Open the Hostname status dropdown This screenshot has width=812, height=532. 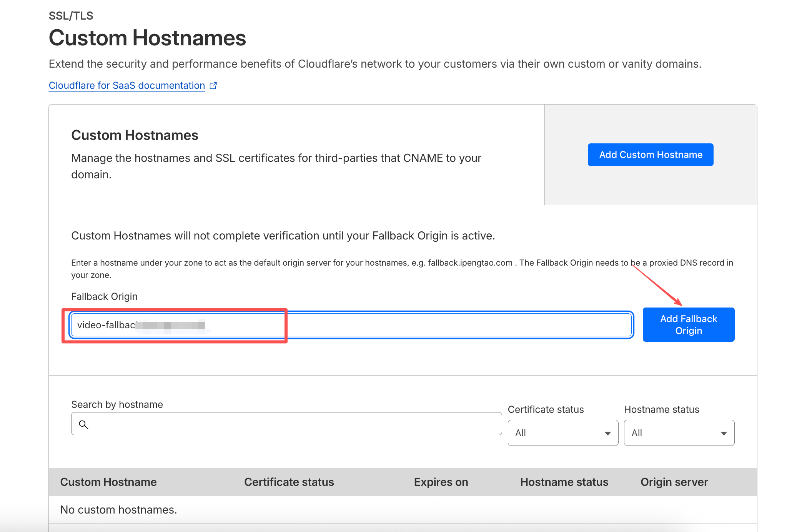679,433
